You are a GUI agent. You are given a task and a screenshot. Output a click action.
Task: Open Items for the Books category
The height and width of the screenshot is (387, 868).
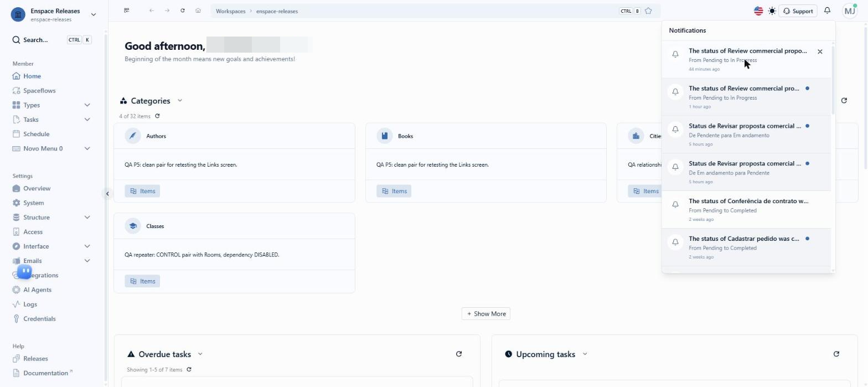pos(394,191)
